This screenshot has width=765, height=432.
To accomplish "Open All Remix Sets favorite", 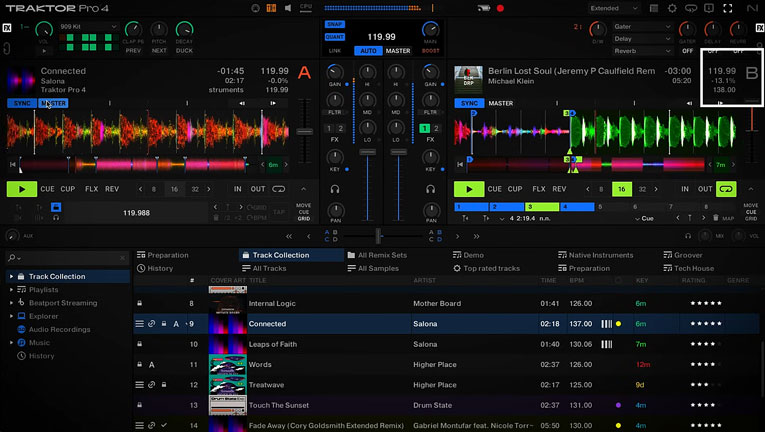I will point(377,255).
